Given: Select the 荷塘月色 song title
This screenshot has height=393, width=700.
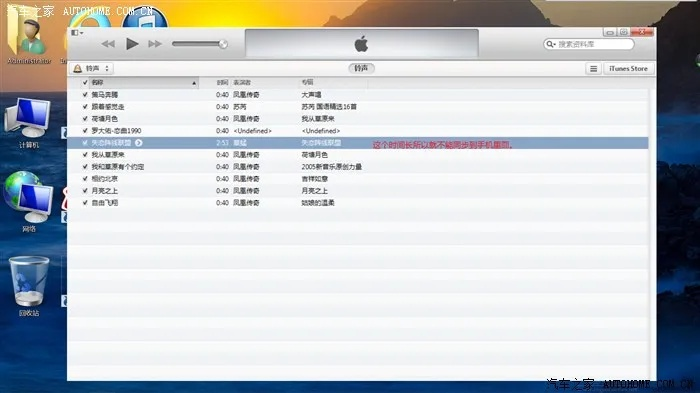Looking at the screenshot, I should click(x=105, y=119).
